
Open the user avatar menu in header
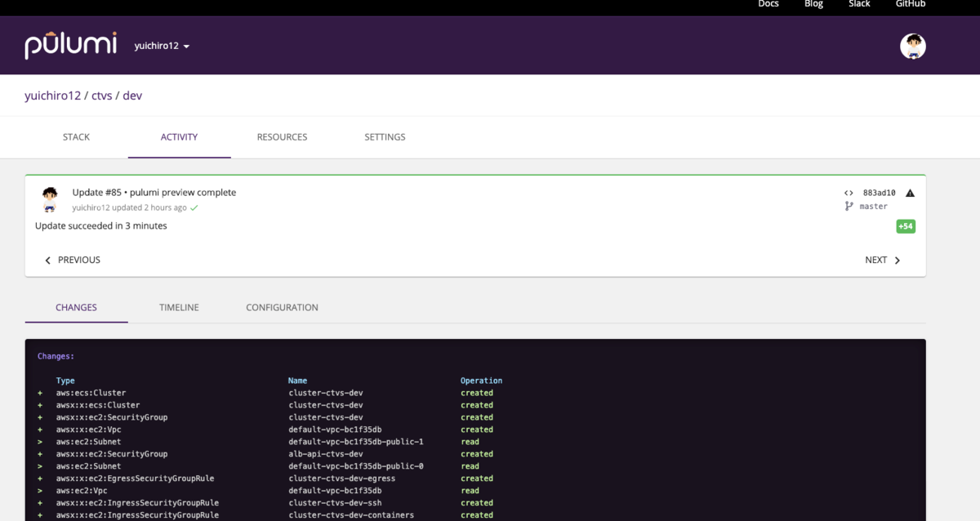tap(912, 46)
